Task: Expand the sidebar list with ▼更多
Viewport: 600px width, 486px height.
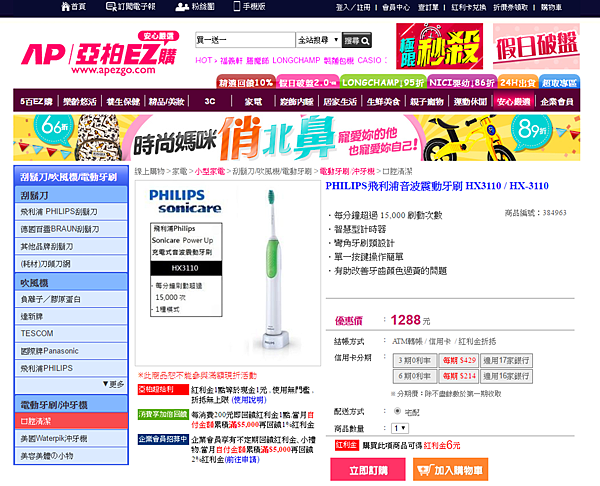Action: point(113,384)
